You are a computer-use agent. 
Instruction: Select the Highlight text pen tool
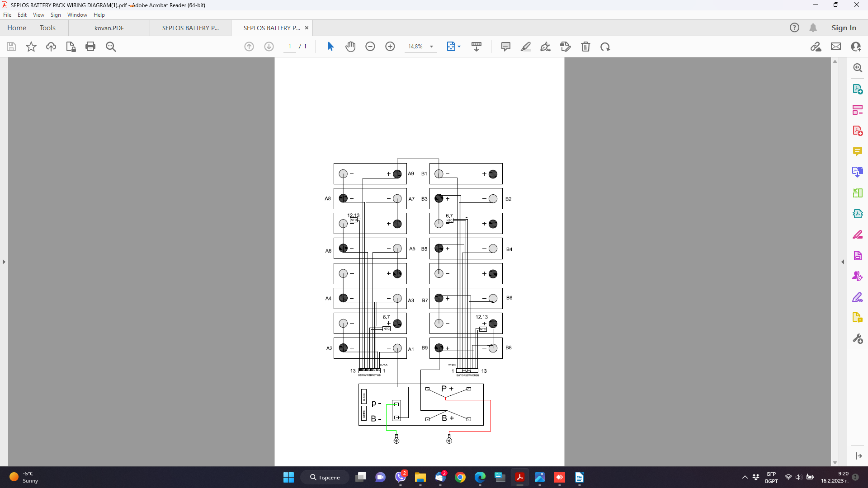click(x=526, y=47)
